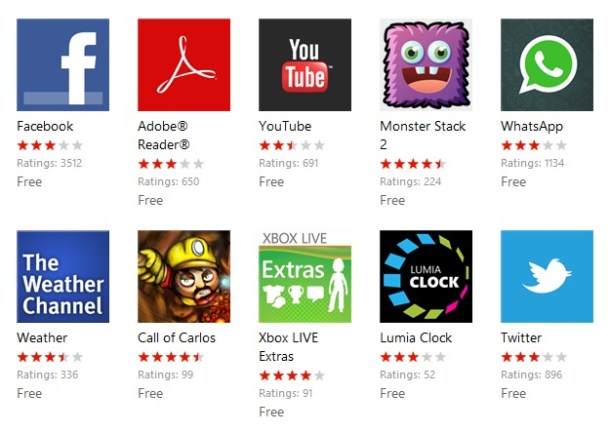This screenshot has height=433, width=610.
Task: Click the Call of Carlos title
Action: pyautogui.click(x=176, y=338)
